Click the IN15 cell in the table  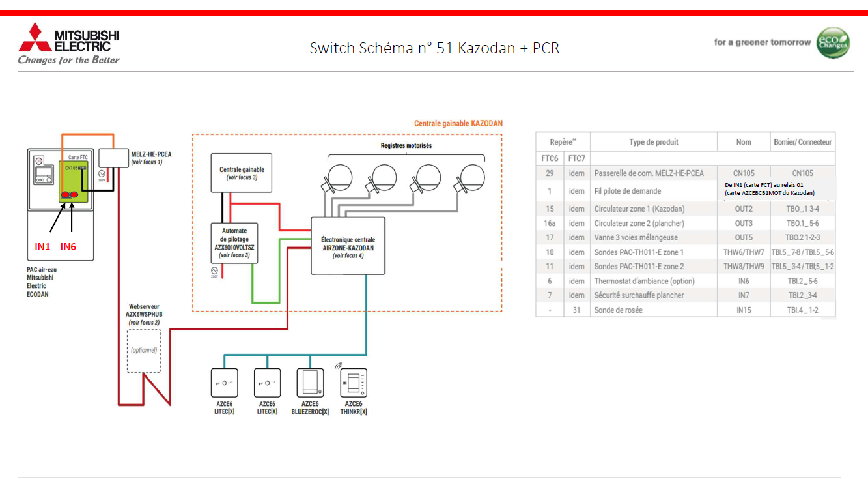pyautogui.click(x=744, y=310)
